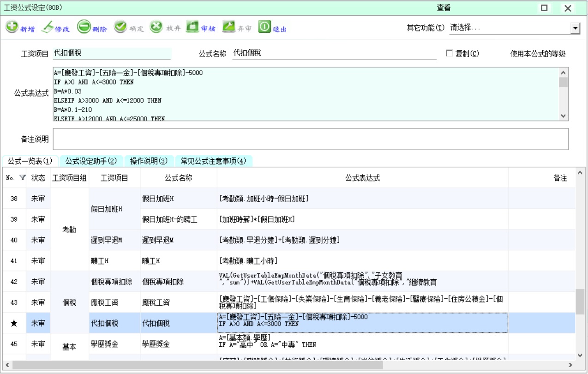This screenshot has height=374, width=588.
Task: Click the table vertical scrollbar thumb
Action: pos(580,302)
